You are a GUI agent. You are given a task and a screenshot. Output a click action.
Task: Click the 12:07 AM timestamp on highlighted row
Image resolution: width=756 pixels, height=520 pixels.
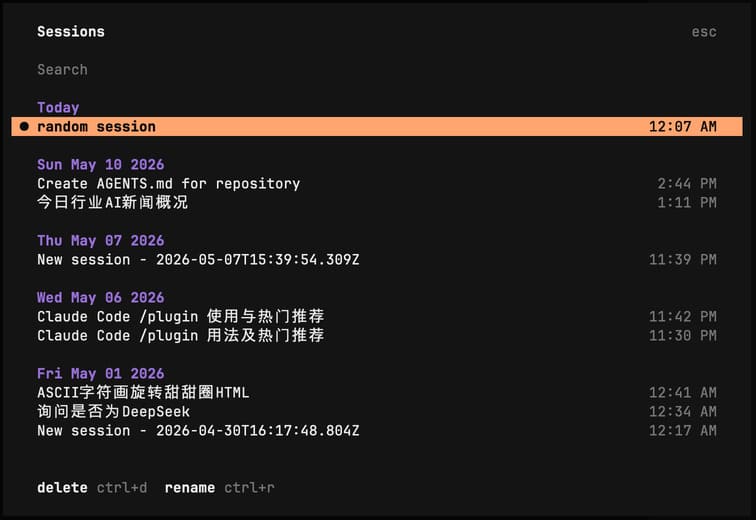682,126
